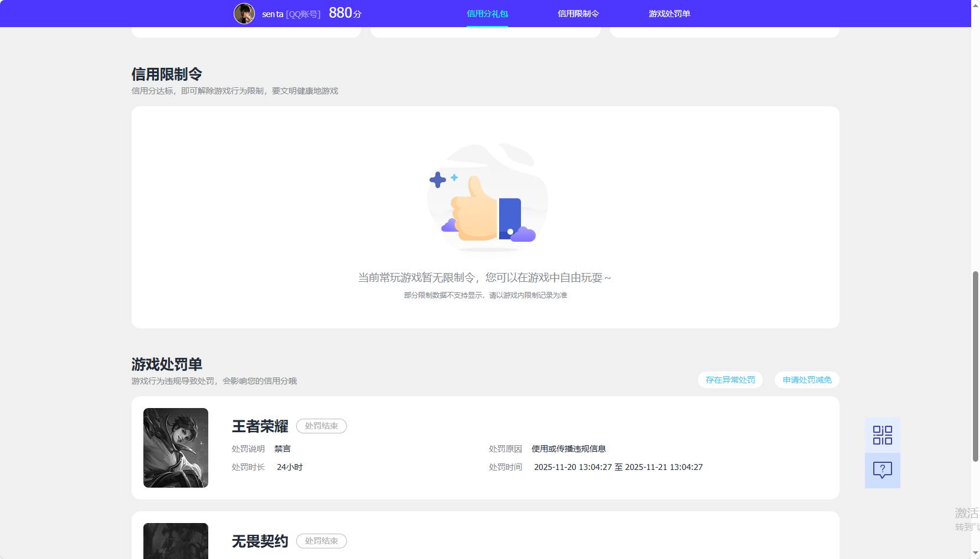The height and width of the screenshot is (559, 980).
Task: Click the 部分限制数据不支持显示 note
Action: pyautogui.click(x=486, y=295)
